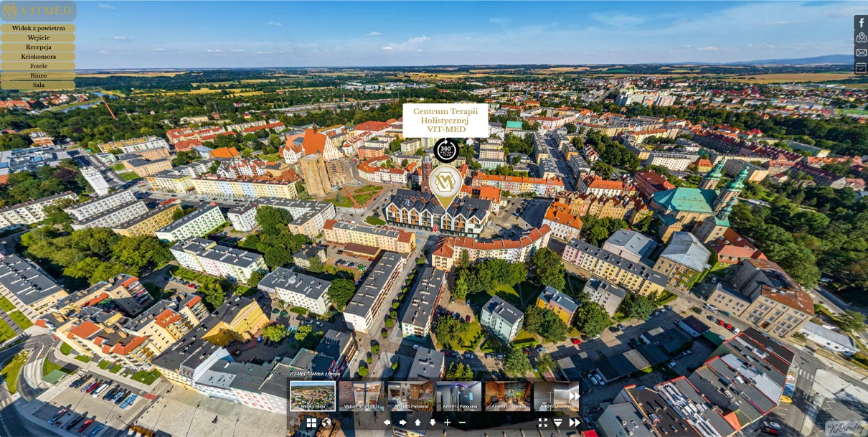Open the entrance VIT-MED thumbnail
The image size is (868, 437).
361,396
